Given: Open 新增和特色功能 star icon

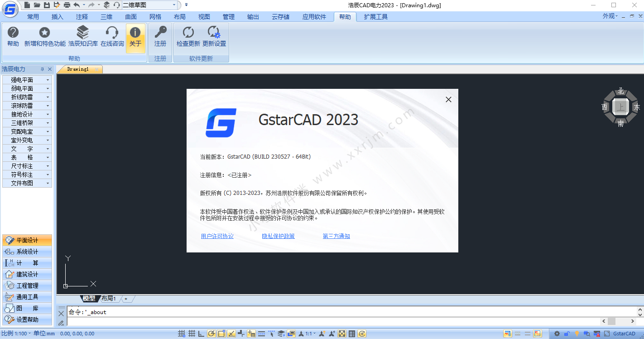Looking at the screenshot, I should (45, 37).
